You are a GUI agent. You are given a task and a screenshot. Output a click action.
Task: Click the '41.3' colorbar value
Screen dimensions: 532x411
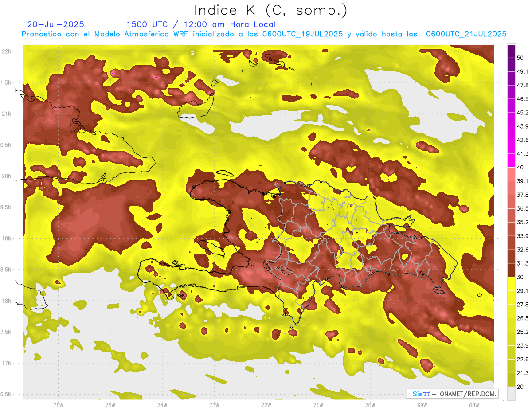coord(523,154)
